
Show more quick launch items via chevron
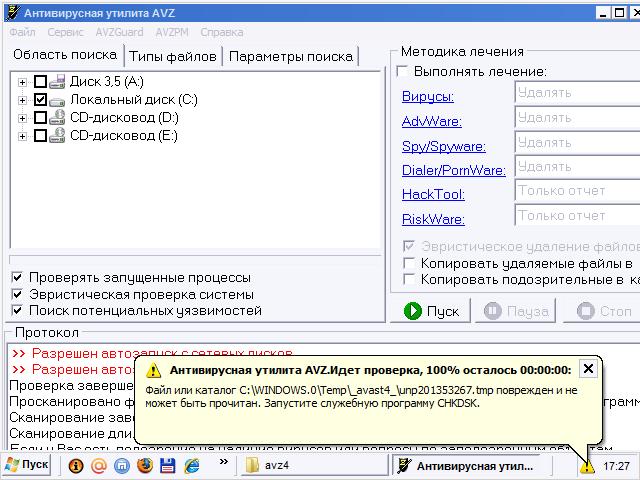223,462
